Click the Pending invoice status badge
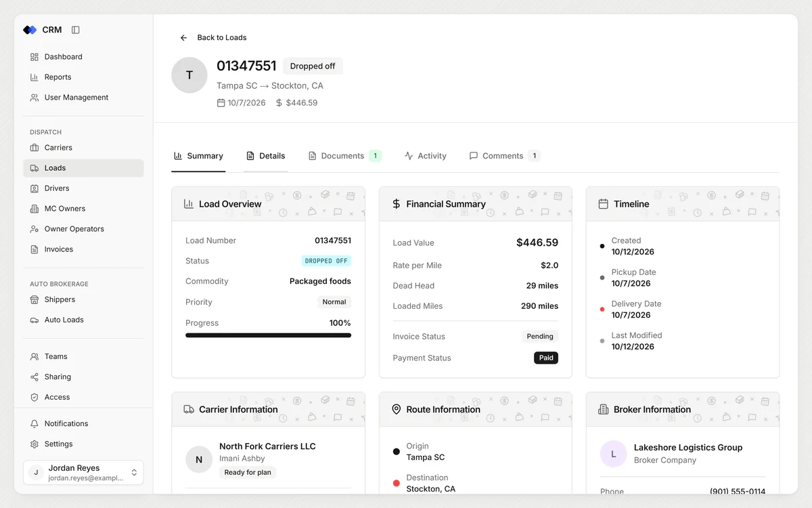The height and width of the screenshot is (508, 812). [x=540, y=336]
